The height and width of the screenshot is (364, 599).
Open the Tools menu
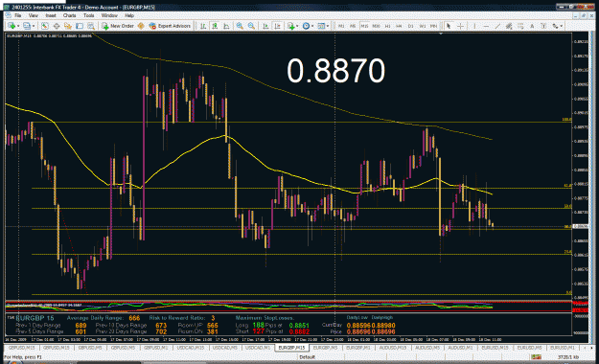[x=88, y=15]
